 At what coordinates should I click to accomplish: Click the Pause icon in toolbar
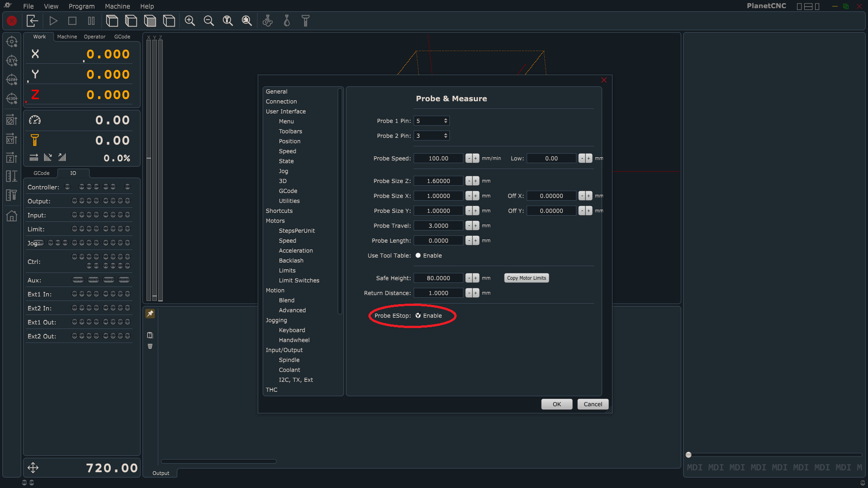[x=91, y=21]
